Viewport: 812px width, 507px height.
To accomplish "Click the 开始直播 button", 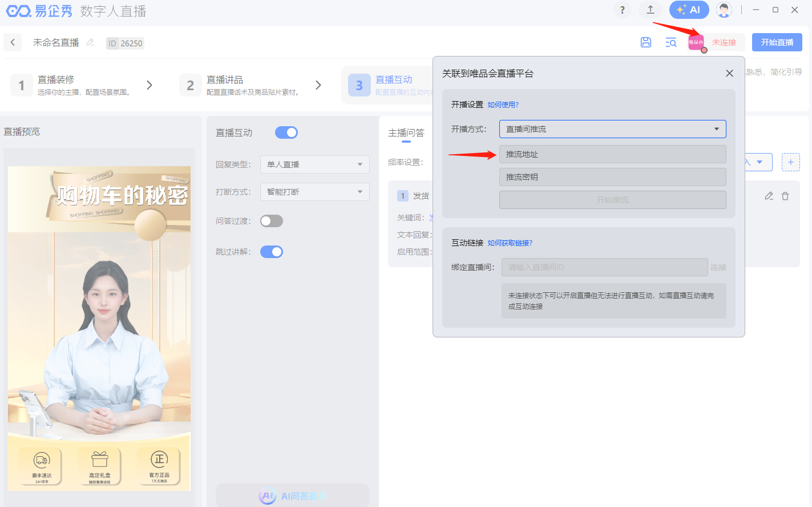I will coord(777,42).
